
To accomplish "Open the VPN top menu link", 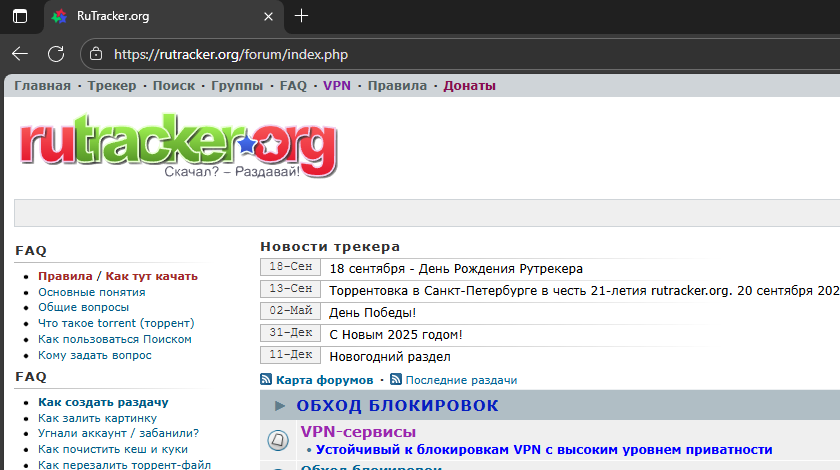I will click(x=336, y=86).
